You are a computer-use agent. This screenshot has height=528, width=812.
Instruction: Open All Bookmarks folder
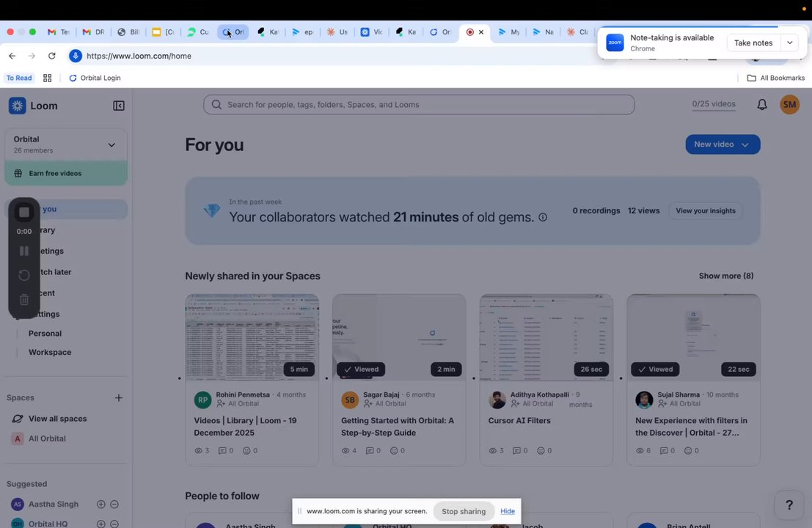click(x=776, y=78)
